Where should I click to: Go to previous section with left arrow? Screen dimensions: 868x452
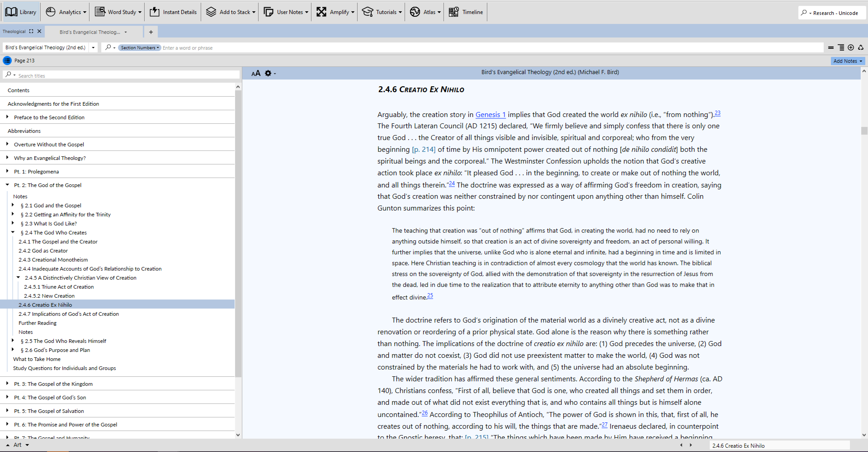point(681,445)
